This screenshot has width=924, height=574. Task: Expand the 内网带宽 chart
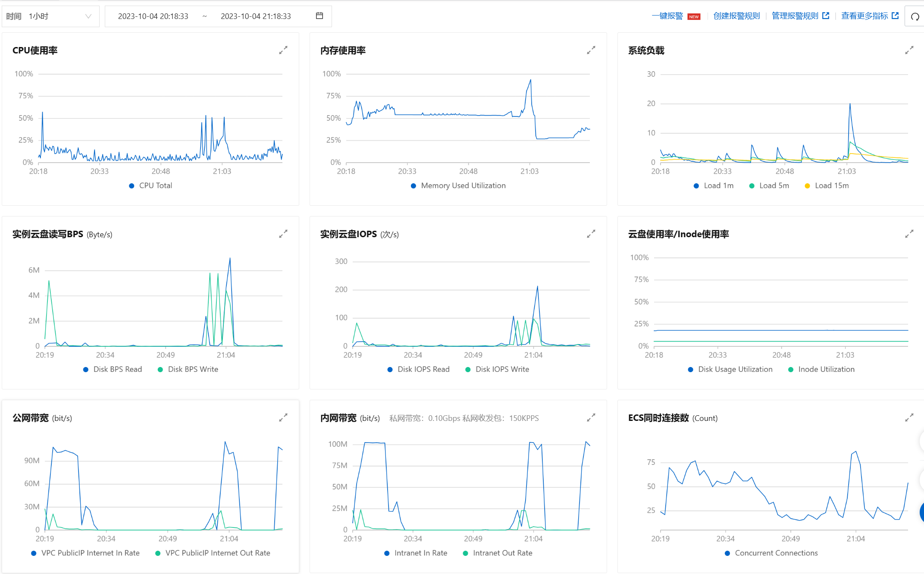tap(591, 418)
